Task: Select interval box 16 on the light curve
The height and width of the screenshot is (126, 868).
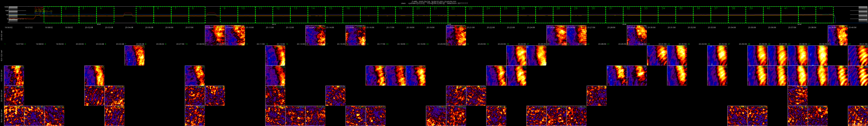Action: tap(351, 15)
